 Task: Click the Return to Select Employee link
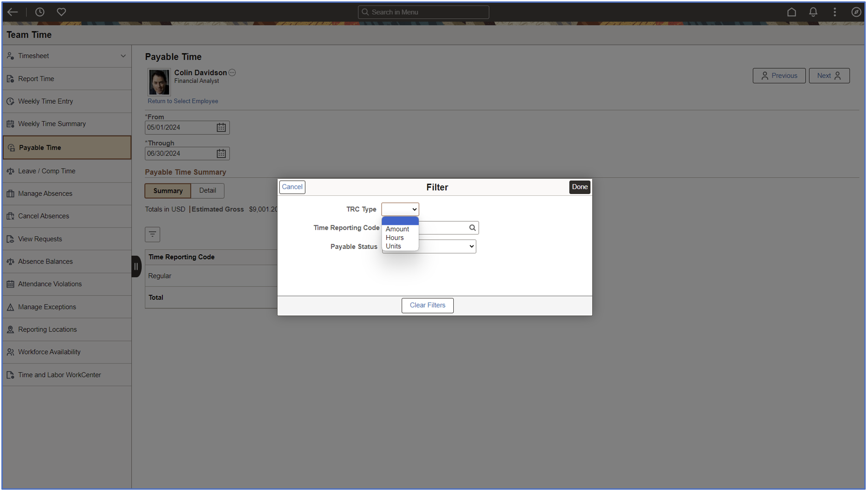click(x=183, y=101)
